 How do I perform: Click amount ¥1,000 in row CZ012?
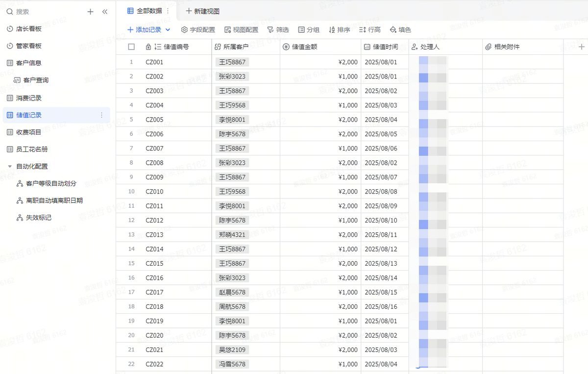tap(348, 221)
